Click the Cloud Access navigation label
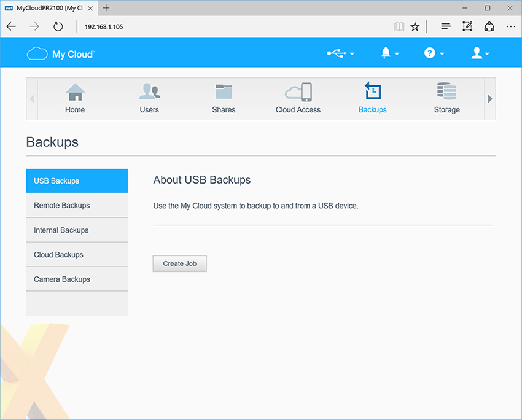522x420 pixels. [298, 110]
